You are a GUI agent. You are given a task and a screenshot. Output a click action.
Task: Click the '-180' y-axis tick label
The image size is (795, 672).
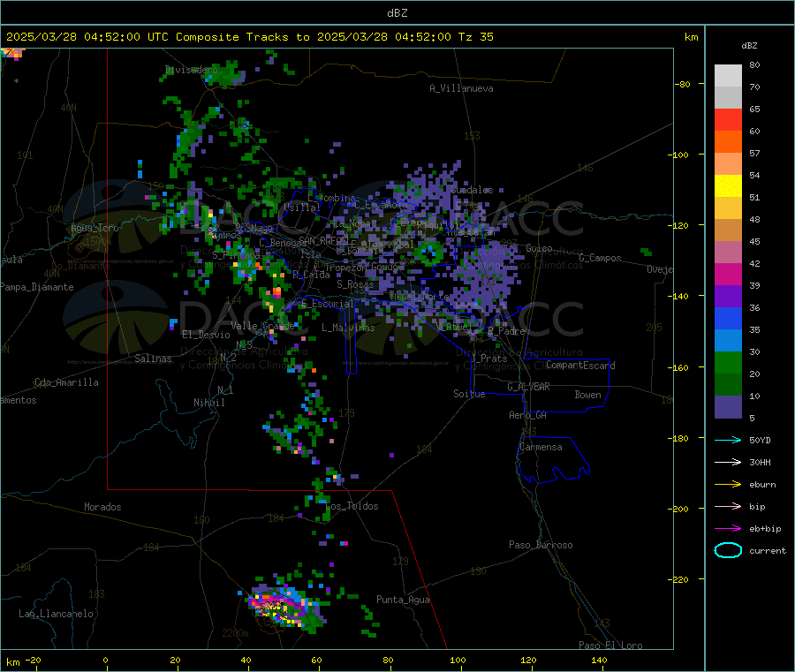pyautogui.click(x=678, y=438)
